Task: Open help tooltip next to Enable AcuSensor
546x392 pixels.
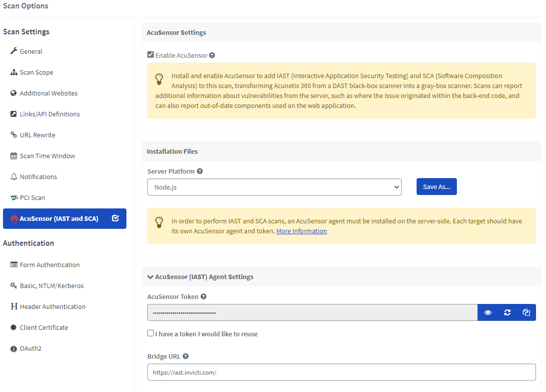Action: (212, 55)
